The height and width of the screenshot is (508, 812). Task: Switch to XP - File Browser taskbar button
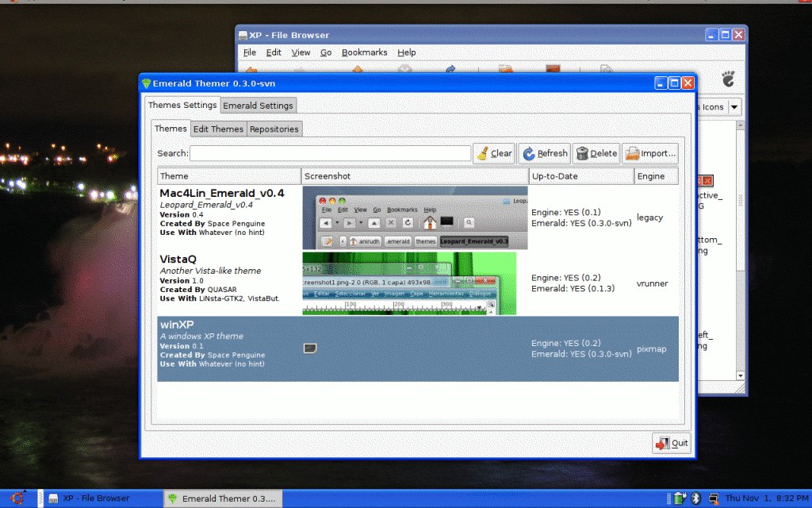pyautogui.click(x=102, y=498)
